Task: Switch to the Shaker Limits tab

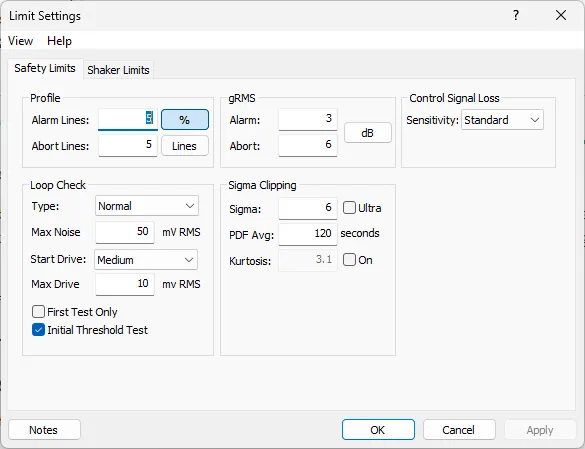Action: (118, 70)
